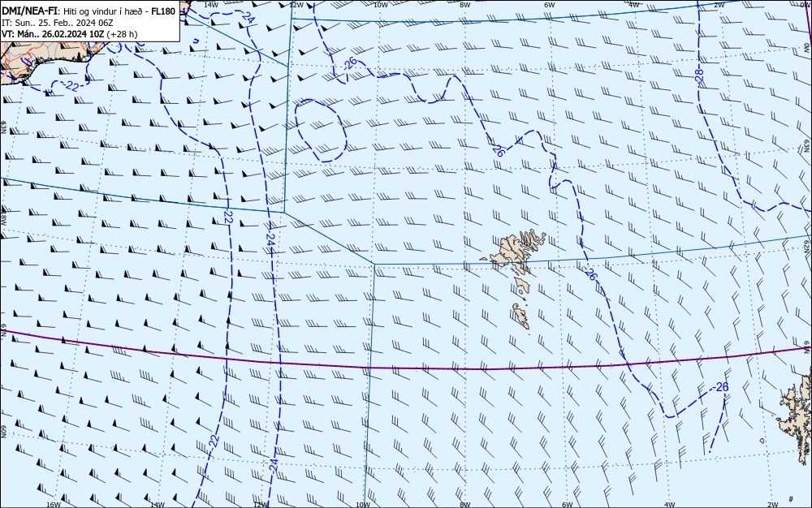Viewport: 812px width, 508px height.
Task: Click the '-26' isotherm label near Shetland
Action: pos(721,387)
